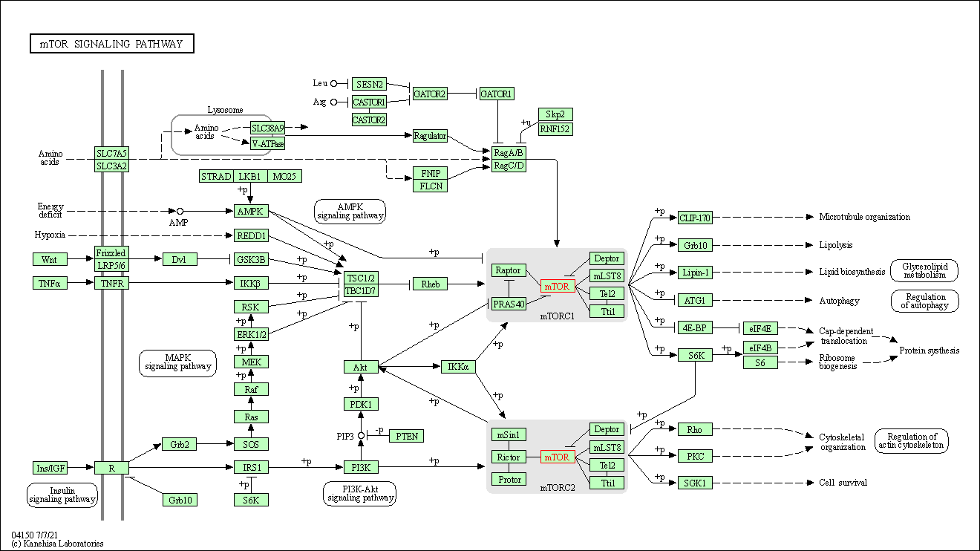Viewport: 980px width, 551px height.
Task: Click the V-ATPase box in the lysosome
Action: click(x=267, y=143)
